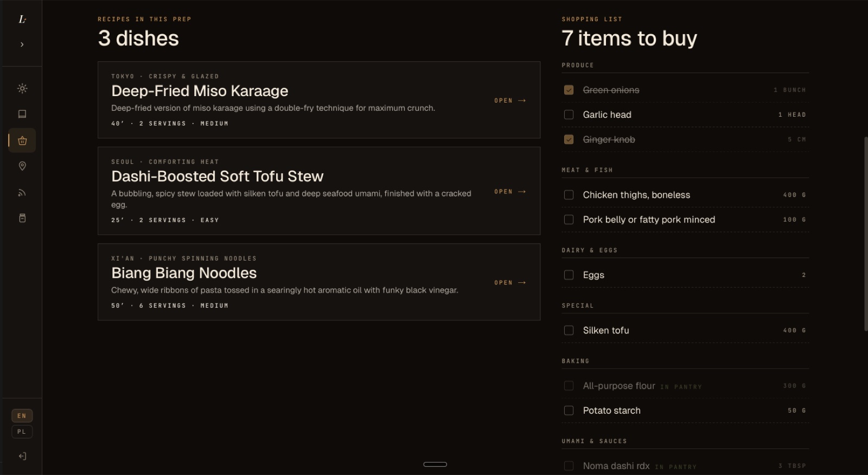Click the 'DAIRY & EGGS' section header
Viewport: 868px width, 475px height.
pos(590,250)
